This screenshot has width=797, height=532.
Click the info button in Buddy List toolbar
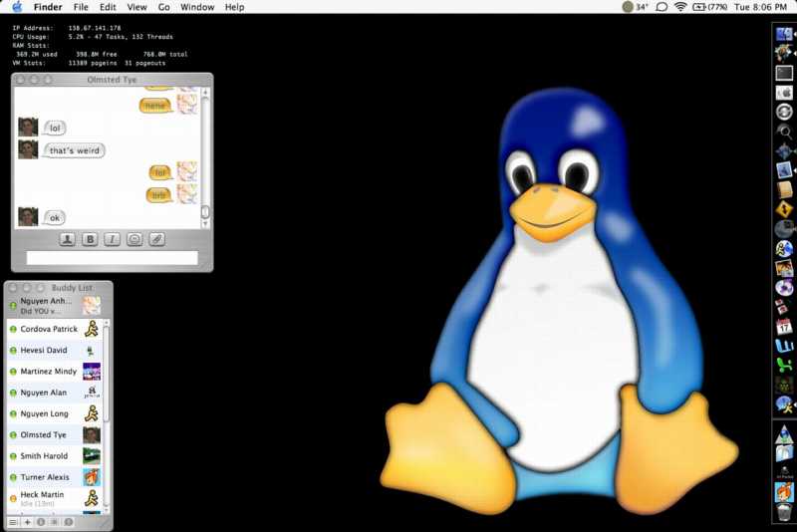tap(41, 522)
